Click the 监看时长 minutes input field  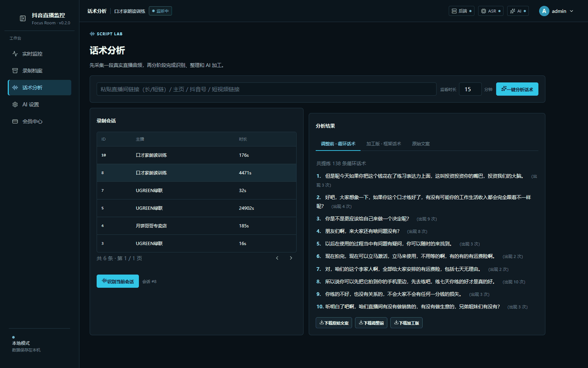(470, 89)
